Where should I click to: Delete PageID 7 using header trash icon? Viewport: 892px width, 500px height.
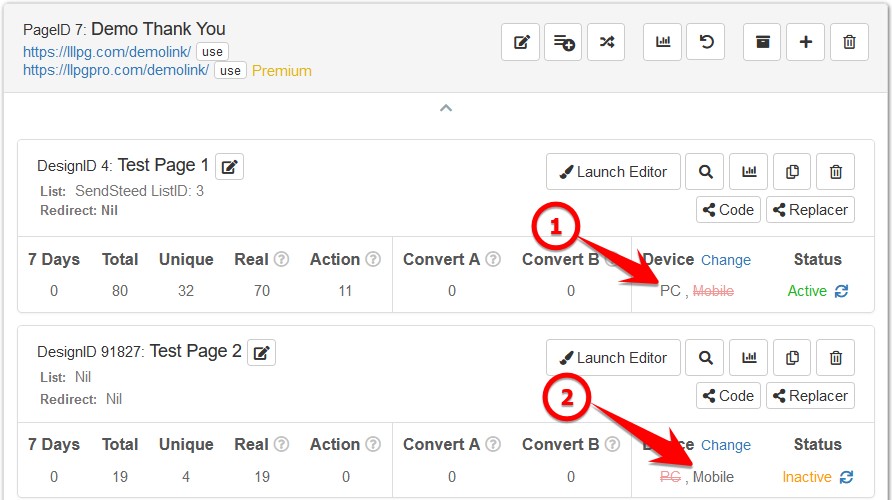849,42
